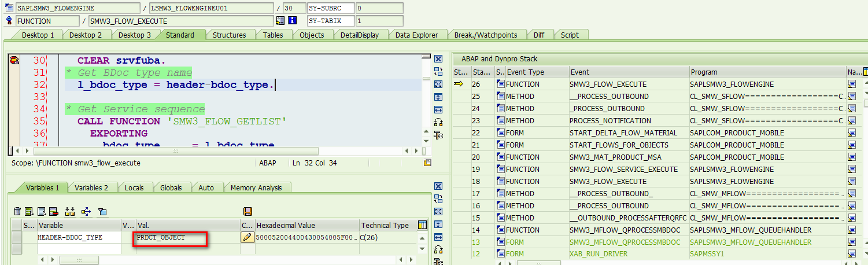Click the event type icon in stack row 25
868x265 pixels.
(501, 97)
